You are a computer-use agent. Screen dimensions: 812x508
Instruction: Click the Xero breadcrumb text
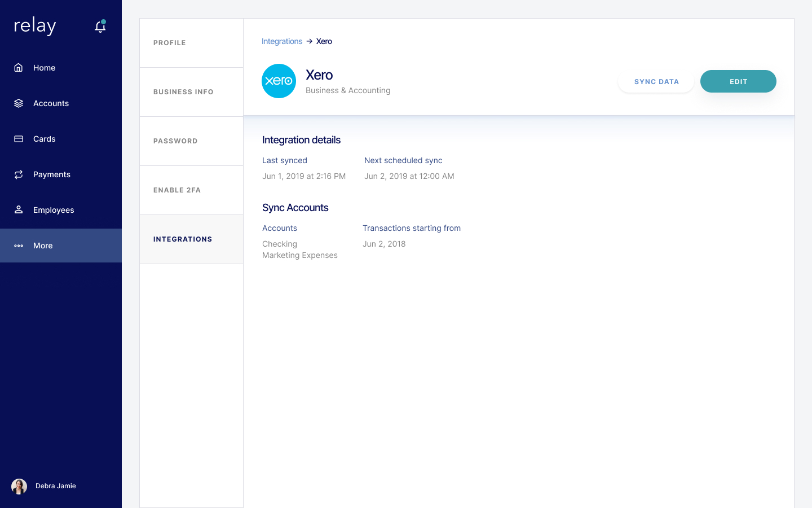click(x=324, y=41)
